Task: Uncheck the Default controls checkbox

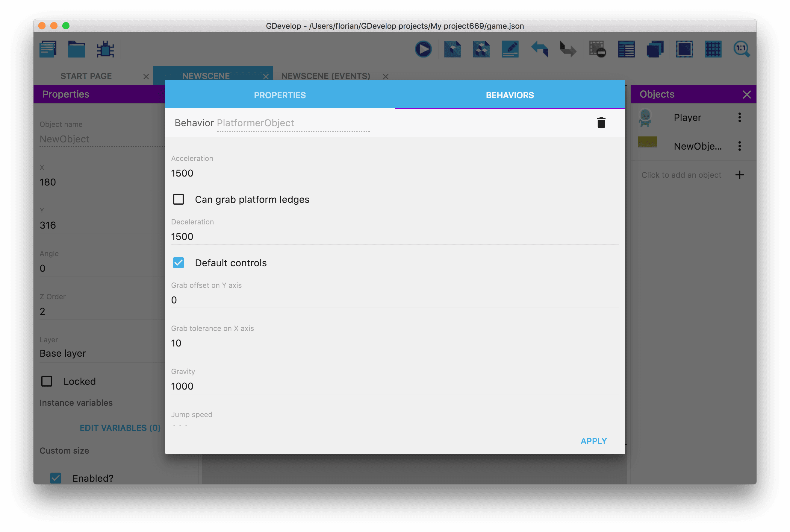Action: pyautogui.click(x=178, y=263)
